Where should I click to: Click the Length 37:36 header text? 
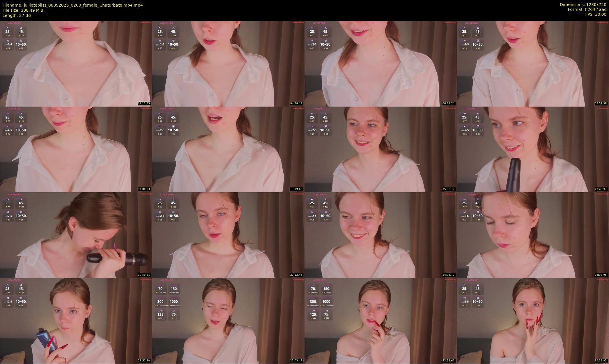pos(17,15)
